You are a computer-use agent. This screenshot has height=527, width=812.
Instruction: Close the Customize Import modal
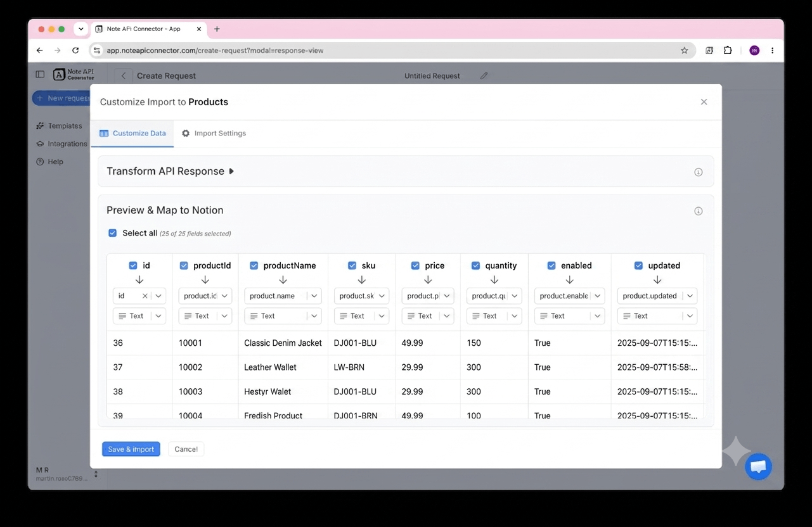[x=704, y=102]
